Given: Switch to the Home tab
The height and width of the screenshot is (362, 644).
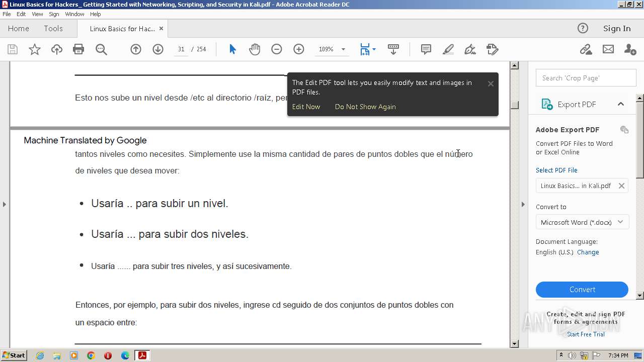Looking at the screenshot, I should (x=19, y=29).
